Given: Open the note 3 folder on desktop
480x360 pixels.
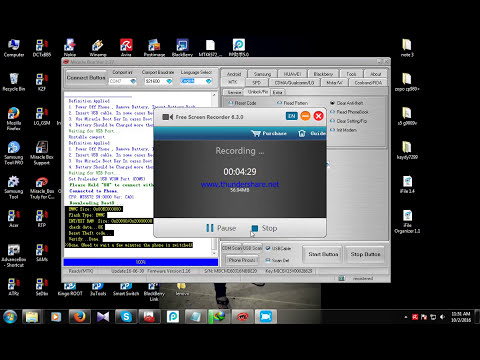Looking at the screenshot, I should [407, 48].
